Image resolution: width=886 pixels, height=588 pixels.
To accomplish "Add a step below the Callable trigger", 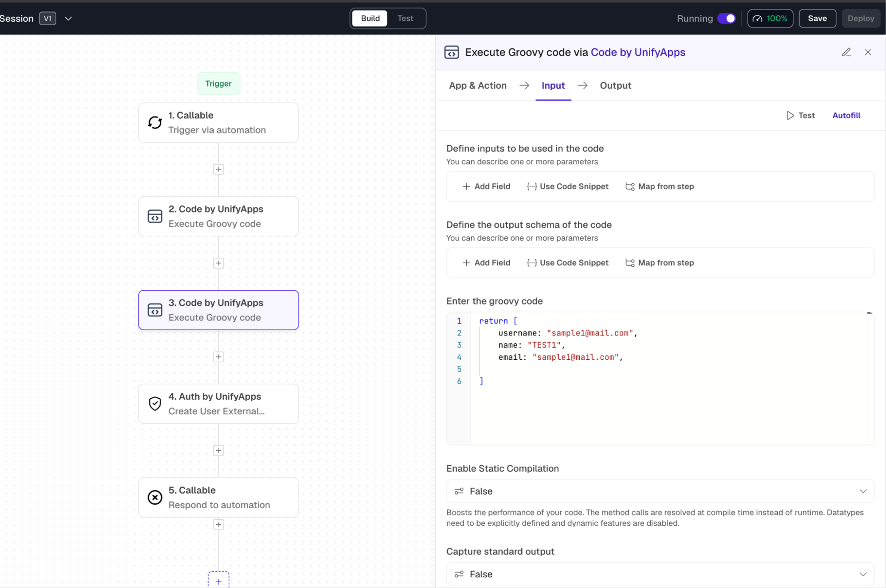I will pyautogui.click(x=219, y=169).
